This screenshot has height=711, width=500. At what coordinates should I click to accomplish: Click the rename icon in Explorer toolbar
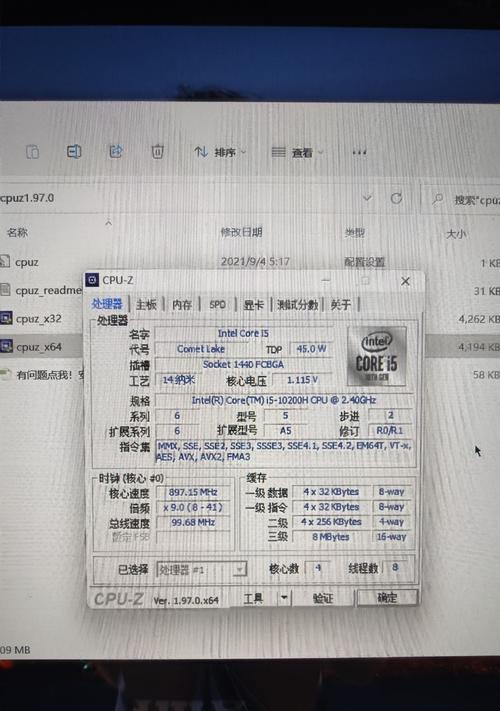[74, 151]
